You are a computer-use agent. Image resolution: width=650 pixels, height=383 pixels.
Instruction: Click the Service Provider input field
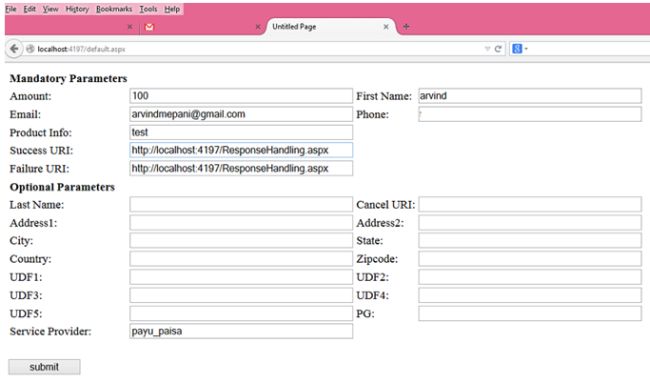[x=241, y=331]
